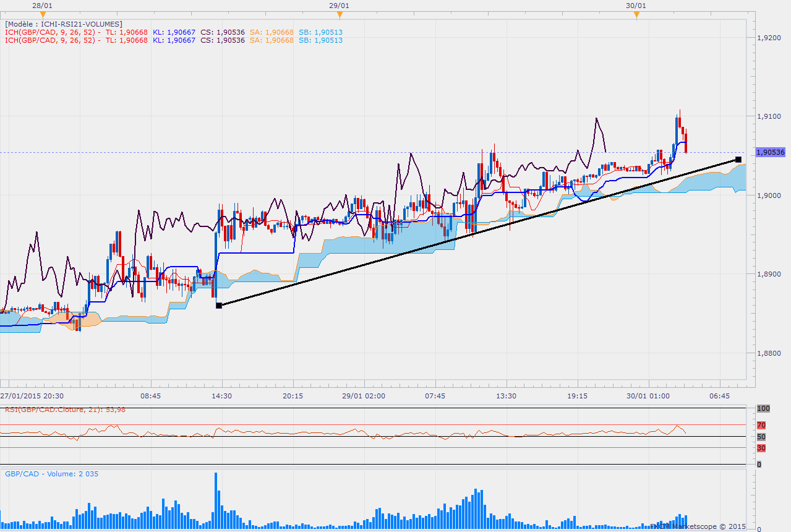Viewport: 791px width, 532px height.
Task: Click the blue KL value in first indicator row
Action: 174,32
